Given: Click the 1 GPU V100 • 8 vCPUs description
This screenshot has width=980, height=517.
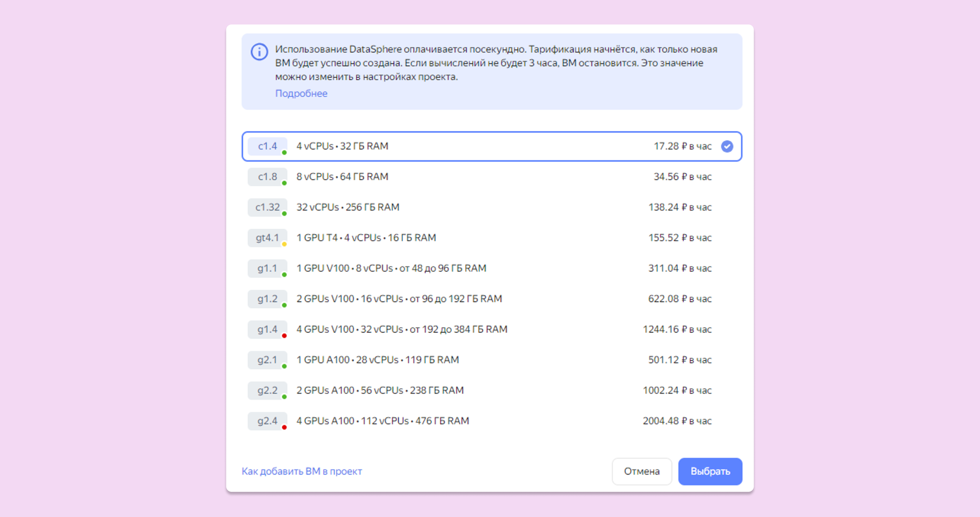Looking at the screenshot, I should [391, 268].
